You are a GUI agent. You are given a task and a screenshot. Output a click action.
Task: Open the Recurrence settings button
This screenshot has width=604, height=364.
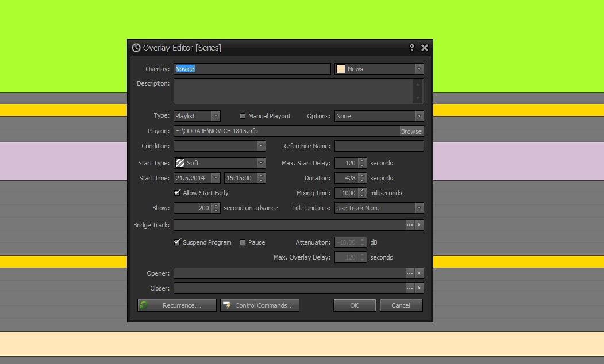click(177, 305)
